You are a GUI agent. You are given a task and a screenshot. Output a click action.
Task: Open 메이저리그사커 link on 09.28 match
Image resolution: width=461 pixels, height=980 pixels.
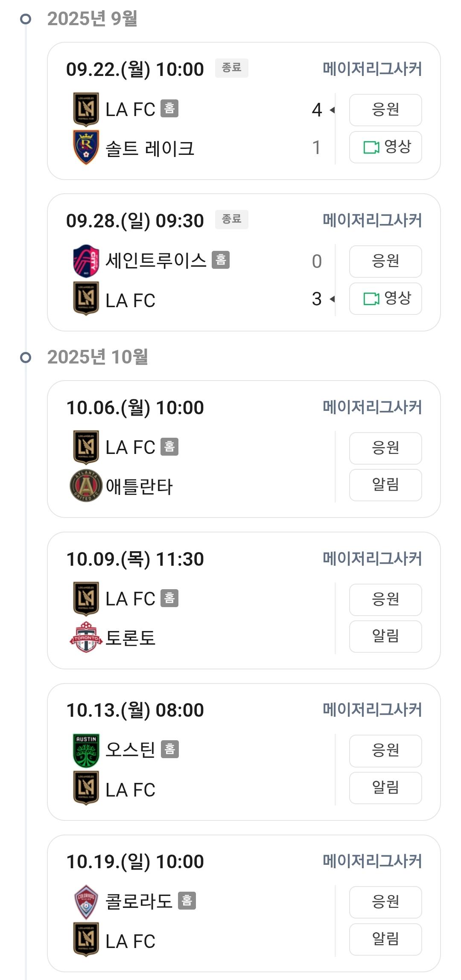372,220
